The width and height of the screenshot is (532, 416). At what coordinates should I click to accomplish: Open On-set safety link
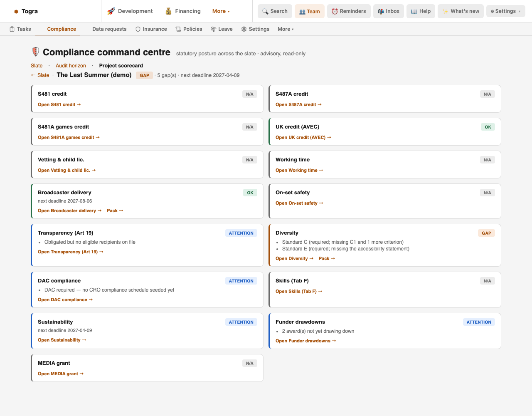coord(299,203)
